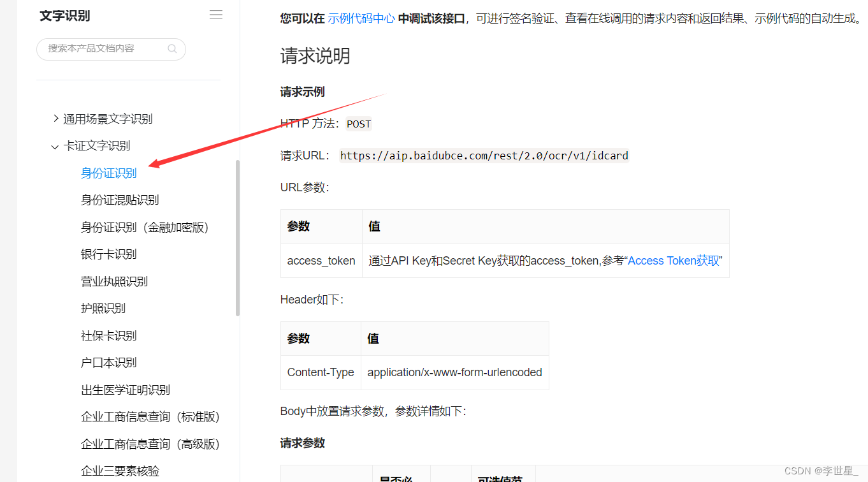Click the URL参数 label

pos(305,187)
